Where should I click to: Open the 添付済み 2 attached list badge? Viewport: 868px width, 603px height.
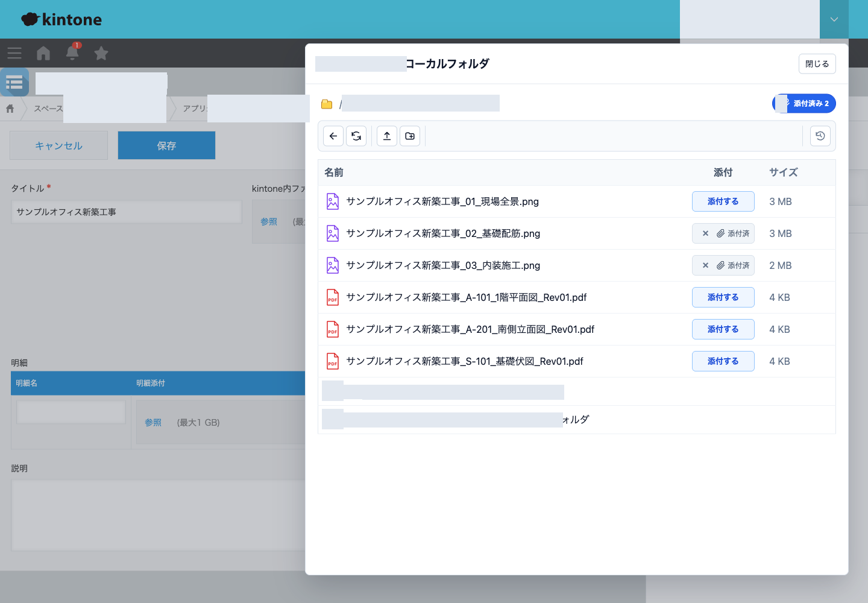[804, 104]
